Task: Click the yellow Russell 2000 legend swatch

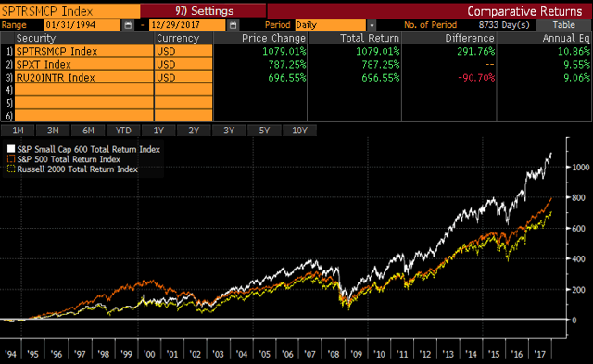Action: point(11,169)
